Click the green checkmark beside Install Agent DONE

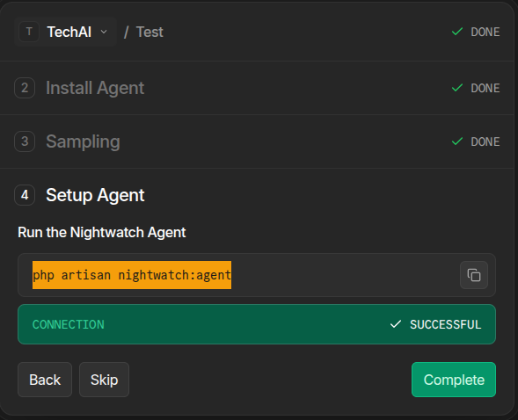tap(457, 88)
